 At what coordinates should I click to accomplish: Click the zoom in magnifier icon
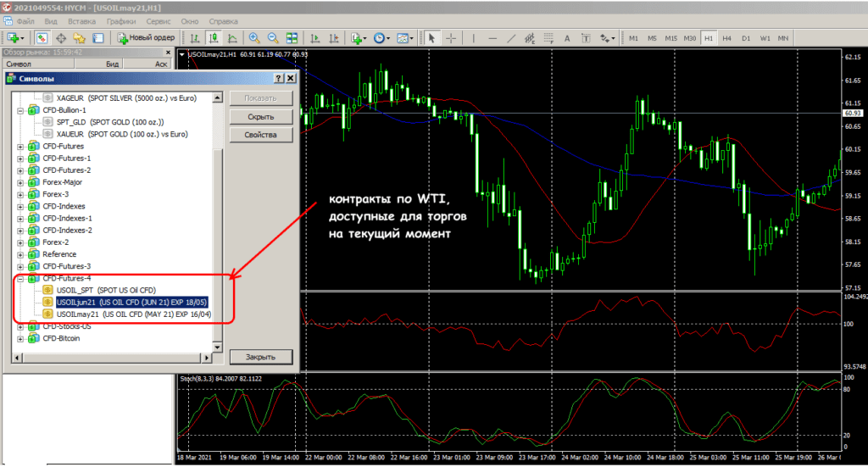(254, 38)
